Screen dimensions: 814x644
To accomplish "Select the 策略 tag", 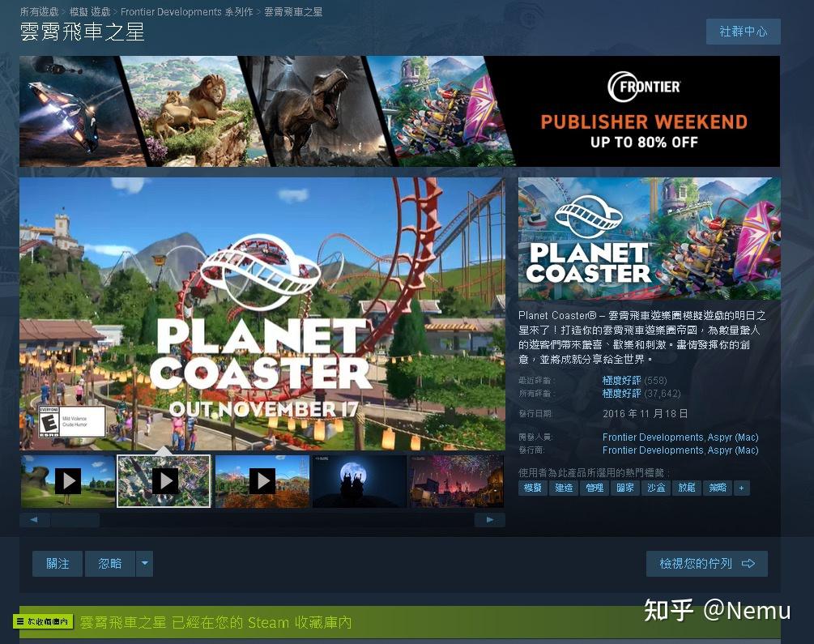I will [x=718, y=488].
